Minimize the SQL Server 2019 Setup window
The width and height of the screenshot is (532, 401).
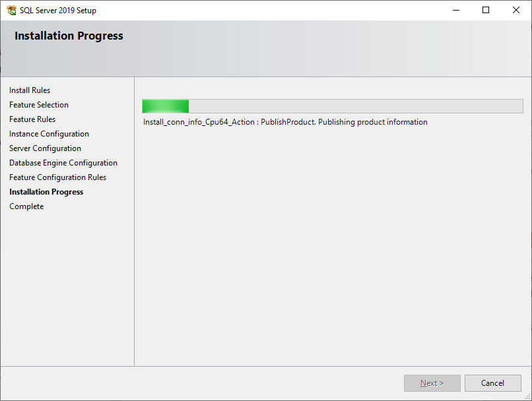pos(456,10)
